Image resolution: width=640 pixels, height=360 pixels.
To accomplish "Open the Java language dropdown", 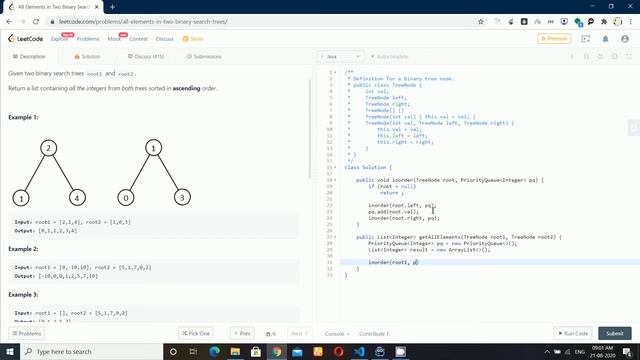I will [340, 56].
